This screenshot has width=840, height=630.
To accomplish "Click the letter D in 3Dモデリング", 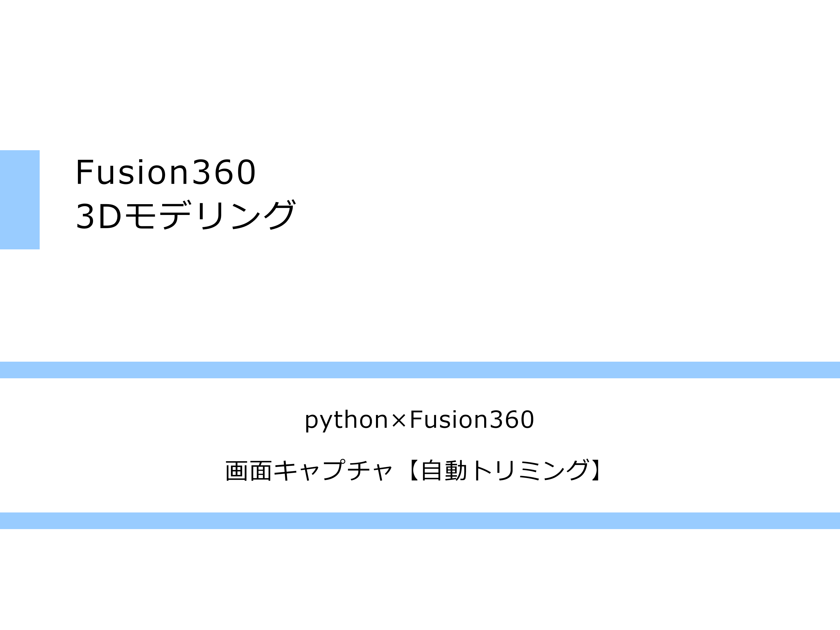I will point(110,216).
